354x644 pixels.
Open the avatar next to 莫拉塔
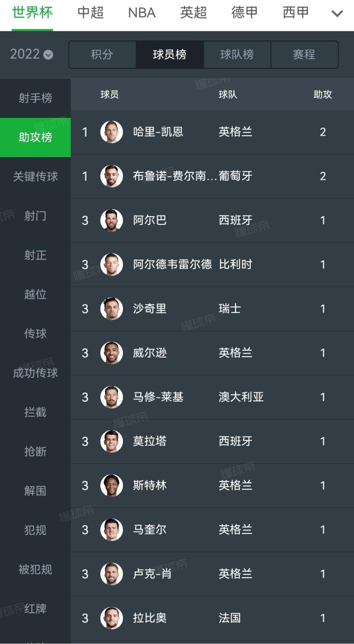coord(112,441)
